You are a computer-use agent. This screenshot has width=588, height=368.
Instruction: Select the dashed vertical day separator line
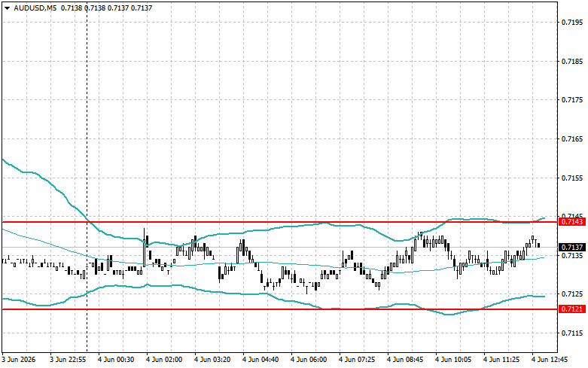coord(87,176)
